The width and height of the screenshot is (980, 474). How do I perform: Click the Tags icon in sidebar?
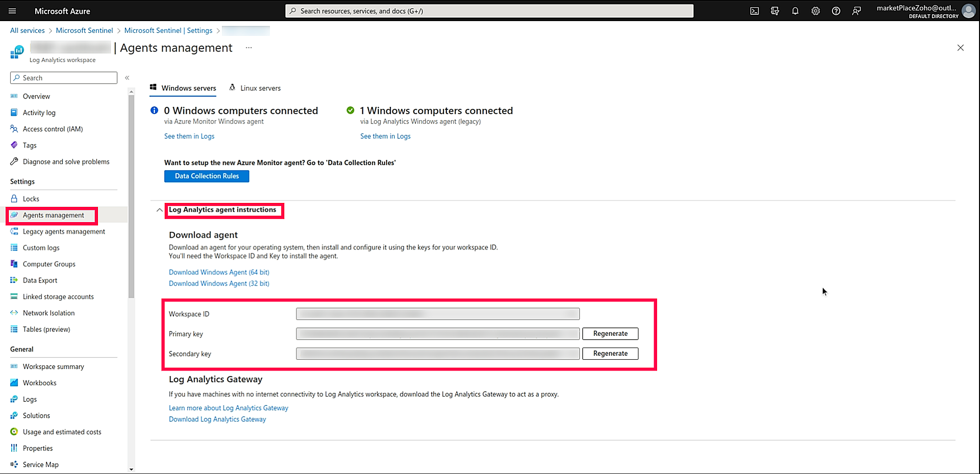click(14, 145)
